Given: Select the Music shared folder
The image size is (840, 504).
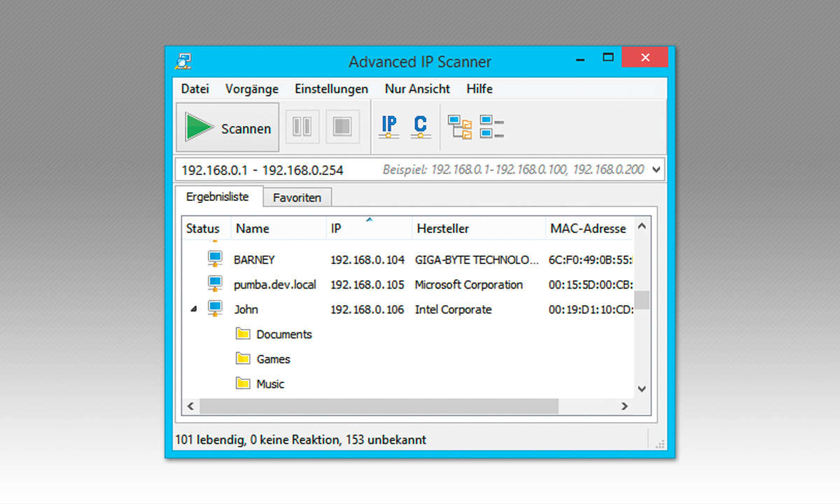Looking at the screenshot, I should coord(270,384).
